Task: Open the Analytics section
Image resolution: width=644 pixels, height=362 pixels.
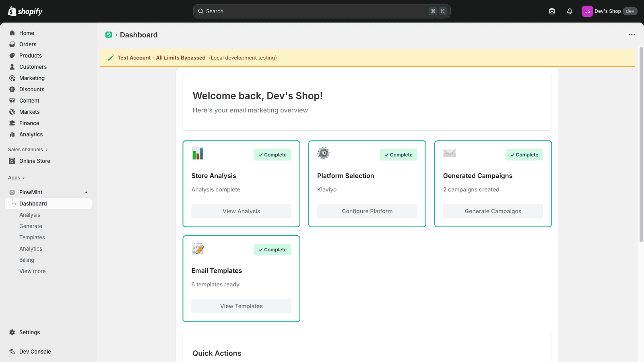Action: point(31,134)
